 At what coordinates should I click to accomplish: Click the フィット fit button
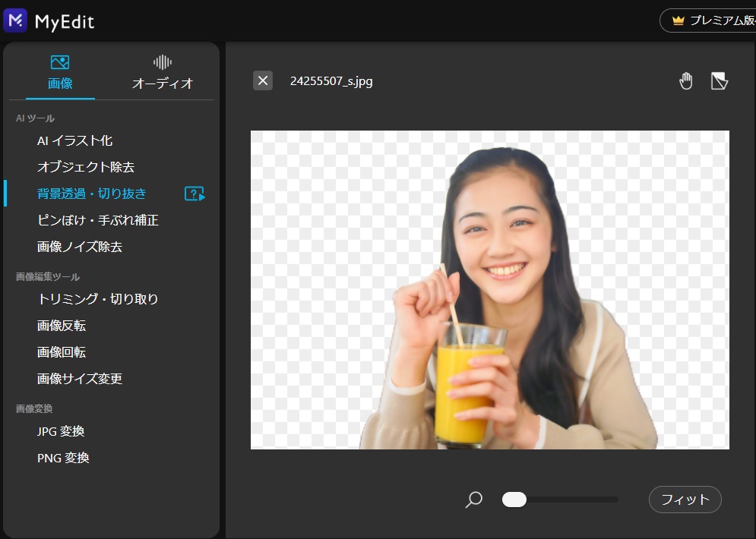(x=685, y=500)
